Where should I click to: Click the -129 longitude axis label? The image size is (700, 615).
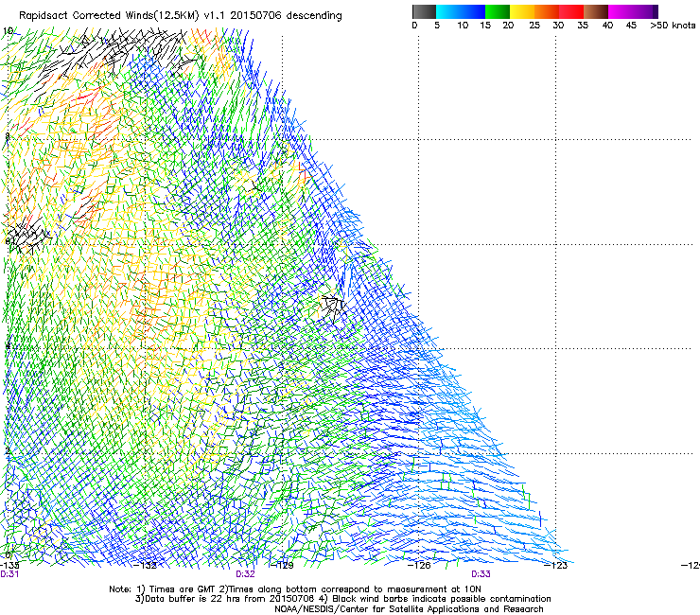[282, 566]
